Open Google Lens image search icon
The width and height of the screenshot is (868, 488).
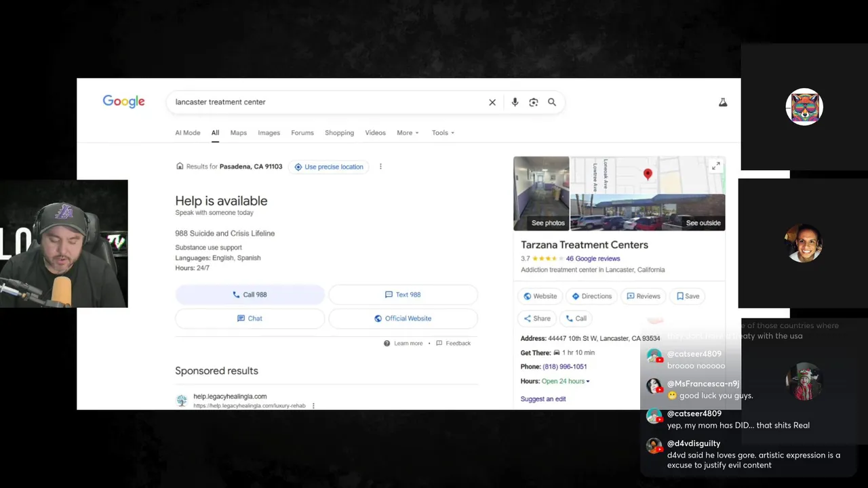coord(534,102)
